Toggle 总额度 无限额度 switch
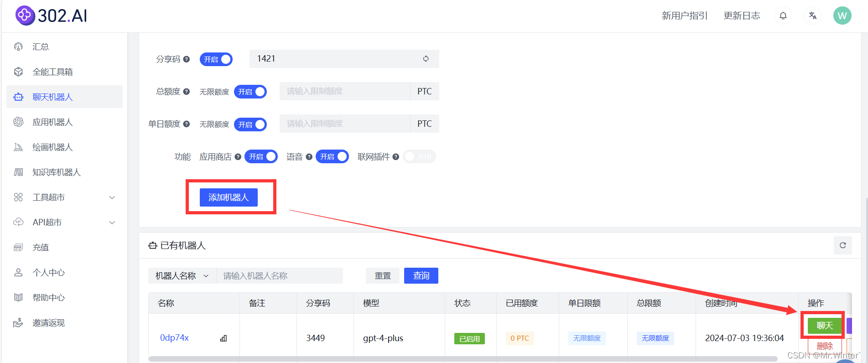 click(x=250, y=92)
